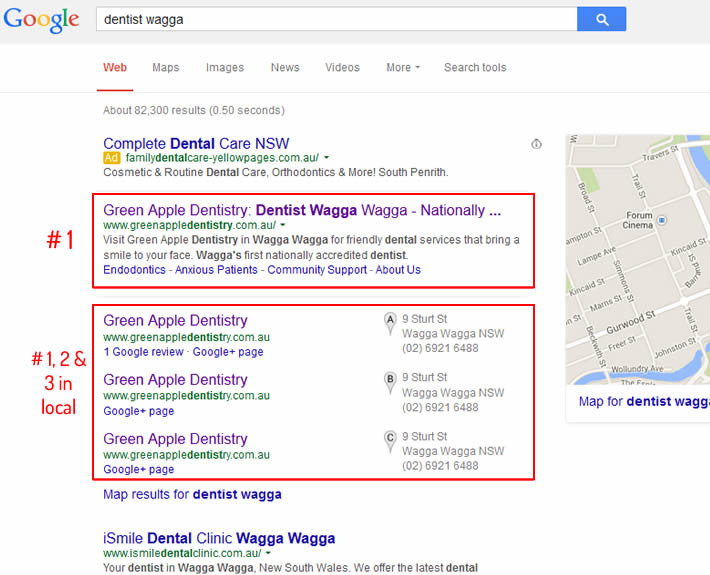Click the ad info icon beside Complete Dental Care
Viewport: 710px width, 575px height.
(x=536, y=144)
